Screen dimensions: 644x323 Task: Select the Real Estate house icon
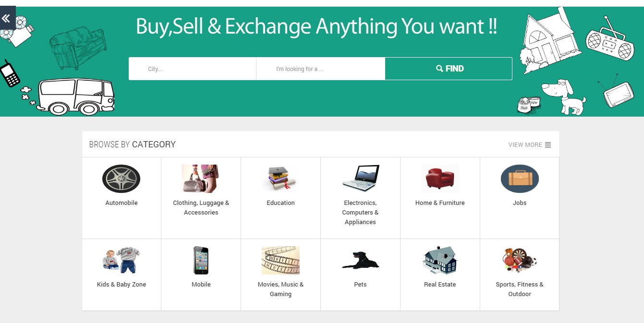[440, 260]
